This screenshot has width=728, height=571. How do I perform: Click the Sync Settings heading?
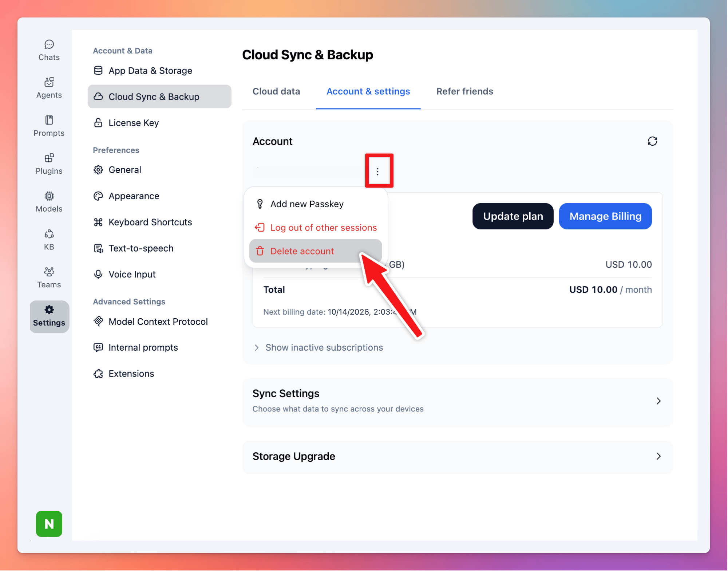(286, 394)
